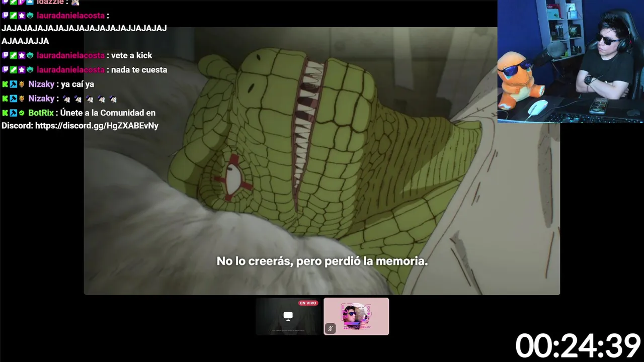The height and width of the screenshot is (362, 644).
Task: Click the star badge beside the JAJAJA message username
Action: coord(22,16)
